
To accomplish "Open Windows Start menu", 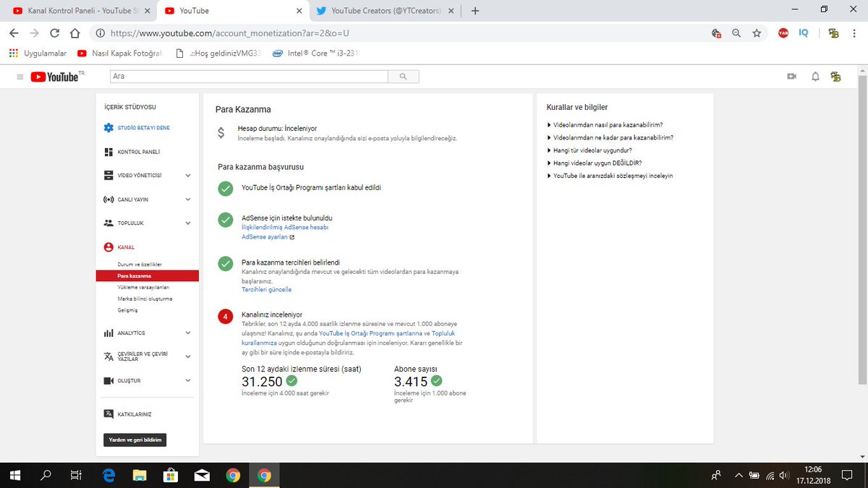I will point(15,475).
